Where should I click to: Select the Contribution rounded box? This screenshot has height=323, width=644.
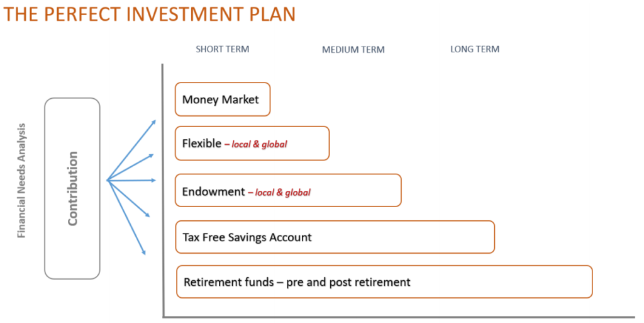coord(72,188)
